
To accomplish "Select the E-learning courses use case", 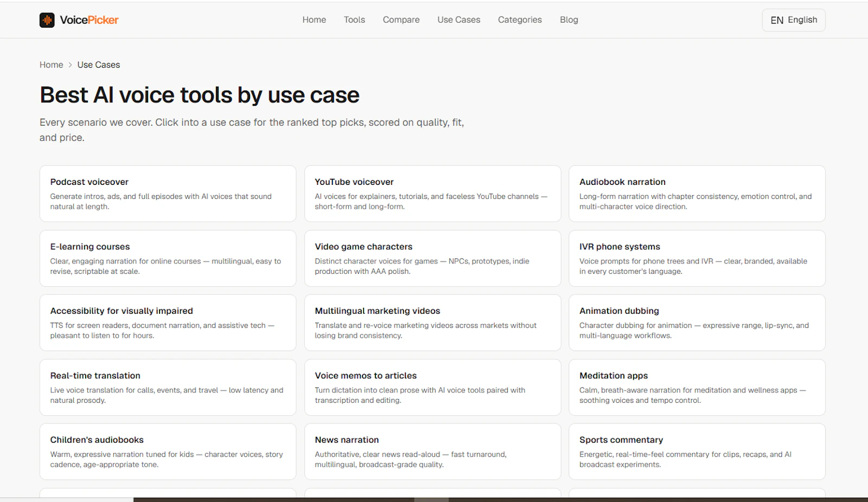I will point(168,258).
